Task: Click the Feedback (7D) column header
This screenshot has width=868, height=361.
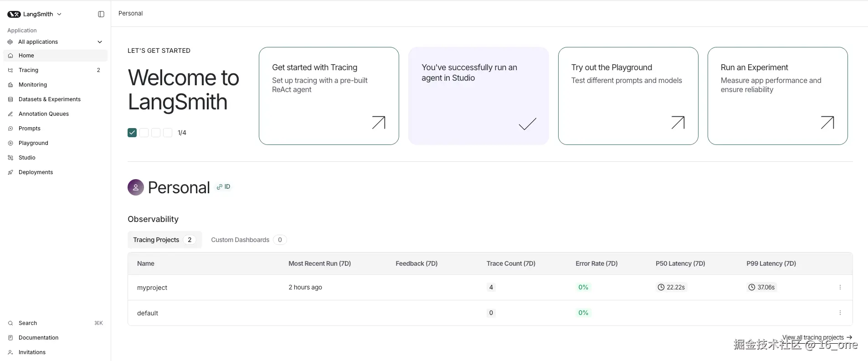Action: [x=416, y=263]
